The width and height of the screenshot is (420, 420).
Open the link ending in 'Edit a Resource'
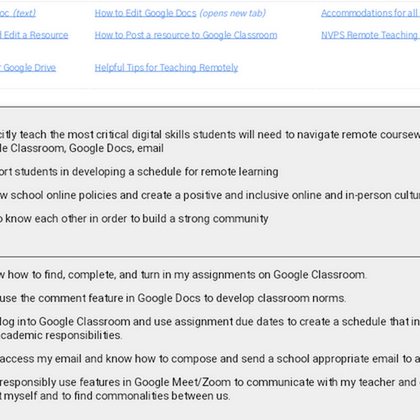coord(34,35)
